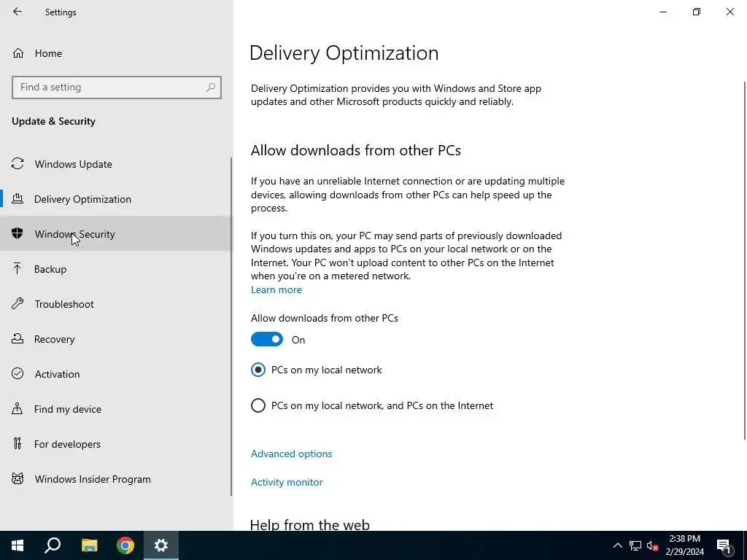Open the network status tray icon
The width and height of the screenshot is (747, 560).
[x=635, y=545]
